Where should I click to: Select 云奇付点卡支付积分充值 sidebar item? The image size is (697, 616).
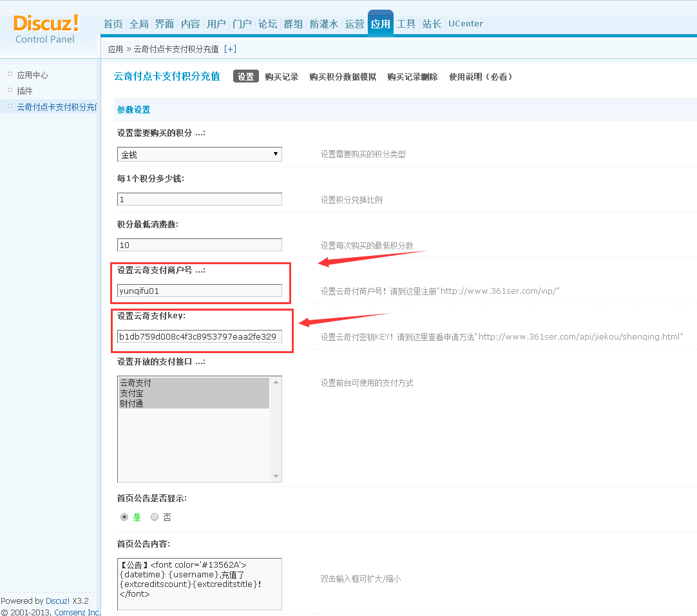tap(57, 107)
